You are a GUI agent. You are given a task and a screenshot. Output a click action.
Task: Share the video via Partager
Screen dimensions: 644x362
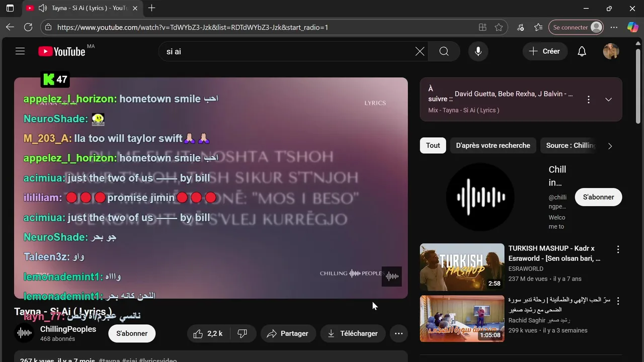tap(288, 333)
